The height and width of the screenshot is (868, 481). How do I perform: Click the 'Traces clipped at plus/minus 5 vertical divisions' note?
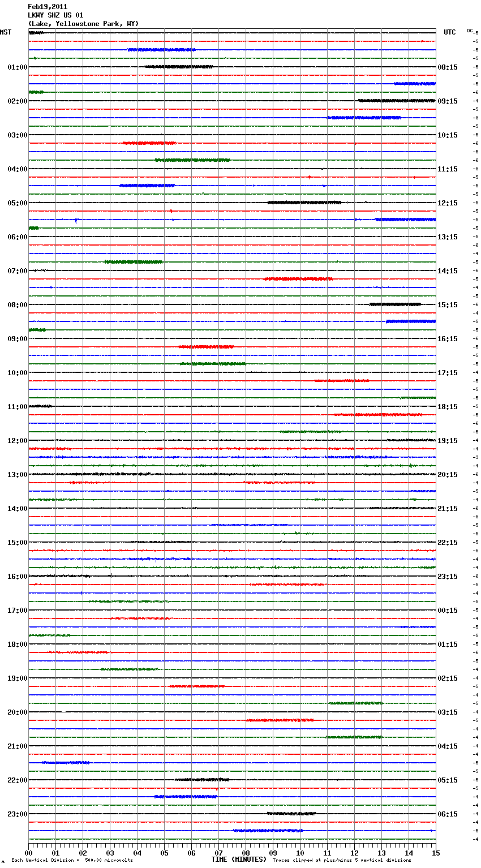point(342,860)
